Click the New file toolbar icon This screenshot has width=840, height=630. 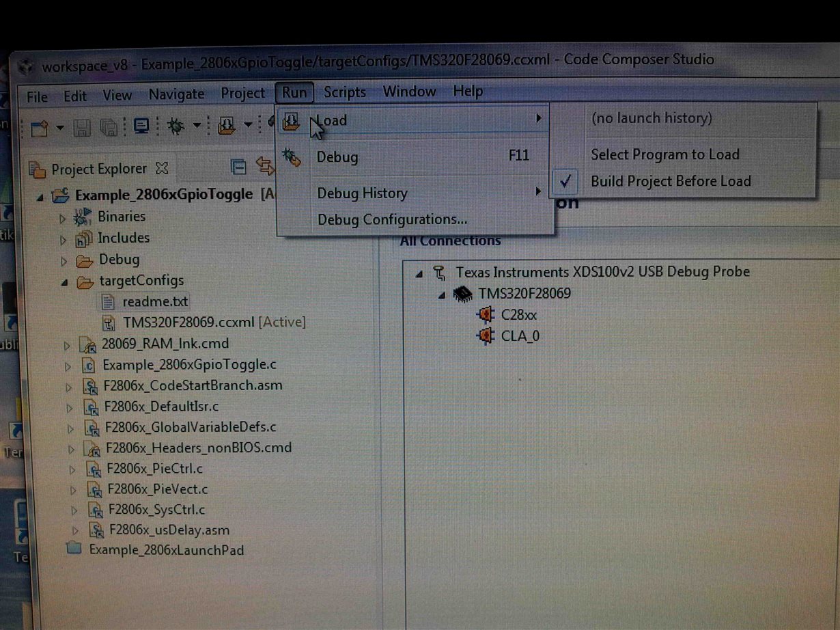40,128
